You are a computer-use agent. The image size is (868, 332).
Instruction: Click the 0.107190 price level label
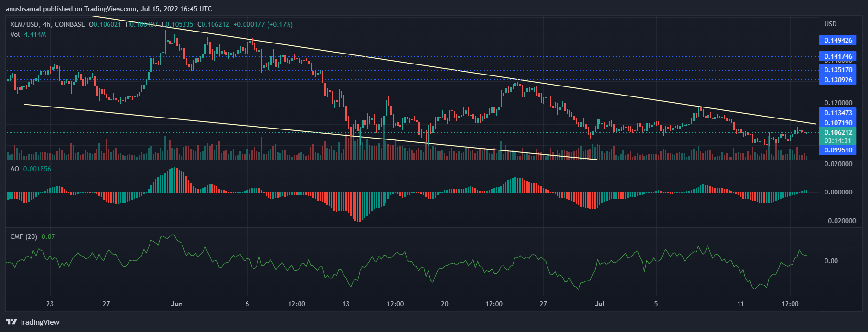[838, 123]
